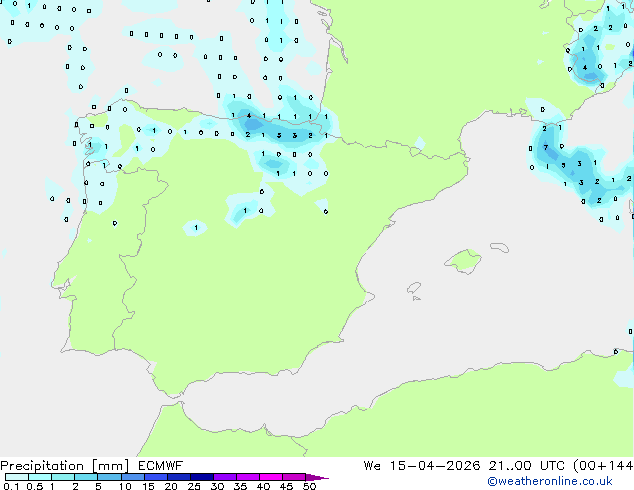The height and width of the screenshot is (490, 634).
Task: Click the '25' legend scale label
Action: (x=194, y=486)
